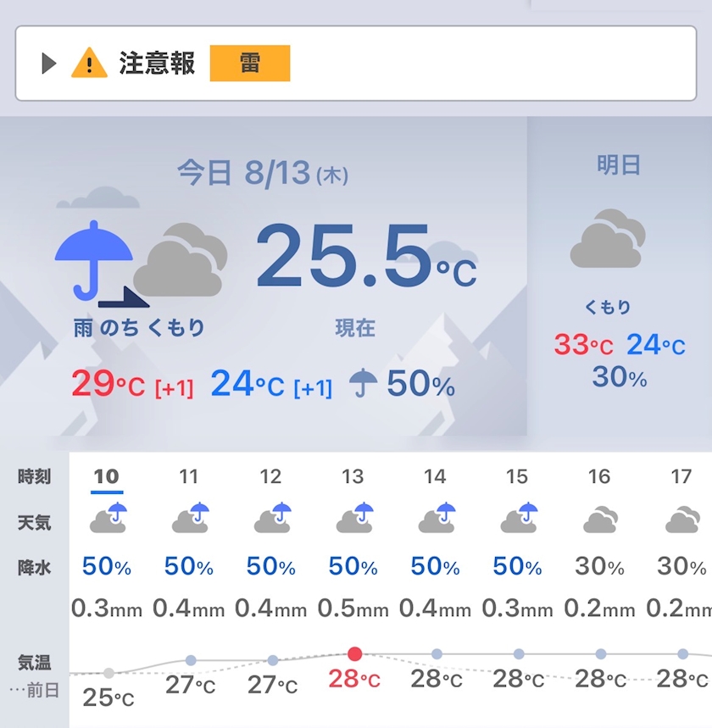Tap the large gray cloud icon for today
Viewport: 712px width, 728px height.
click(181, 260)
